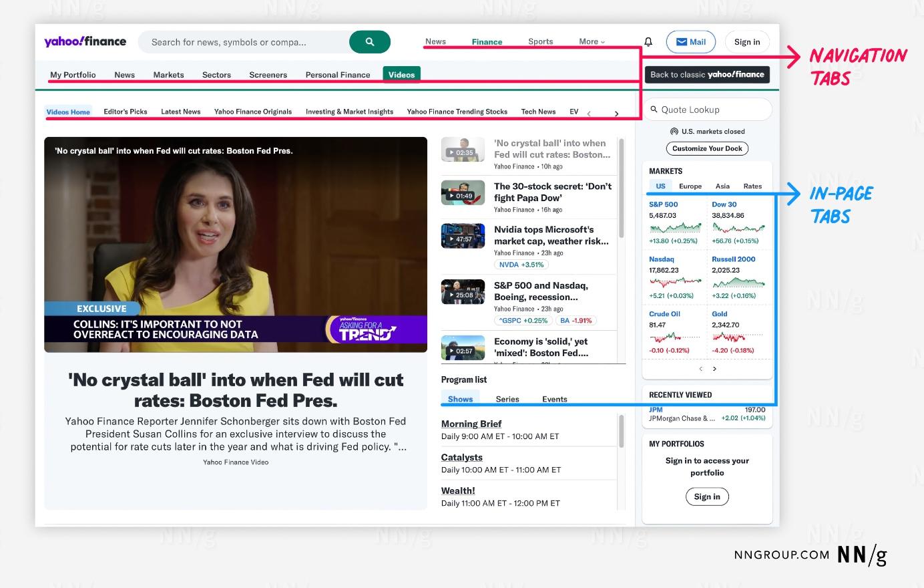
Task: Switch to the Markets navigation tab
Action: point(168,75)
